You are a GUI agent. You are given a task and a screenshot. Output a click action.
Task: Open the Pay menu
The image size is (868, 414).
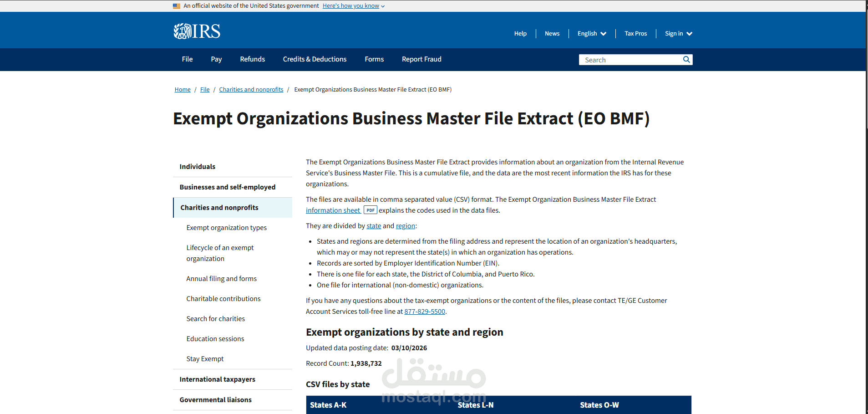[x=216, y=59]
